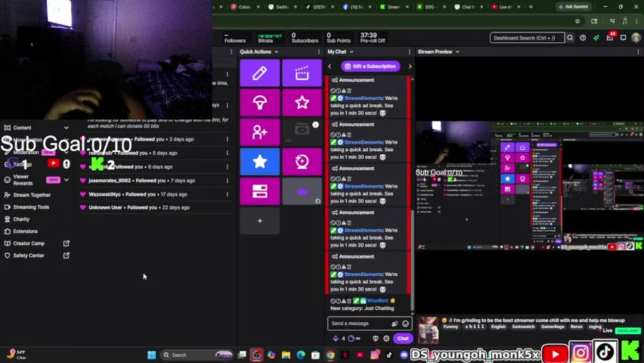
Task: Open the profile avatar menu
Action: [637, 38]
